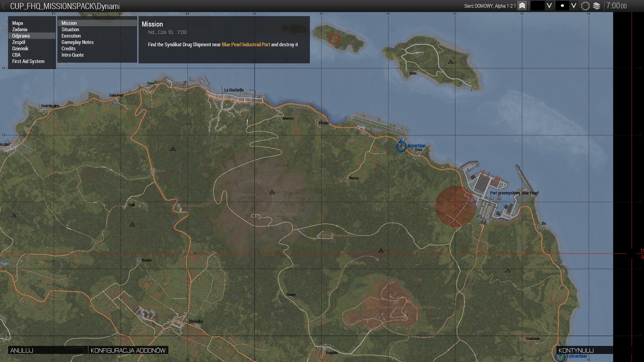Open the marker color dropdown arrow
Screen dimensions: 644x362
549,6
